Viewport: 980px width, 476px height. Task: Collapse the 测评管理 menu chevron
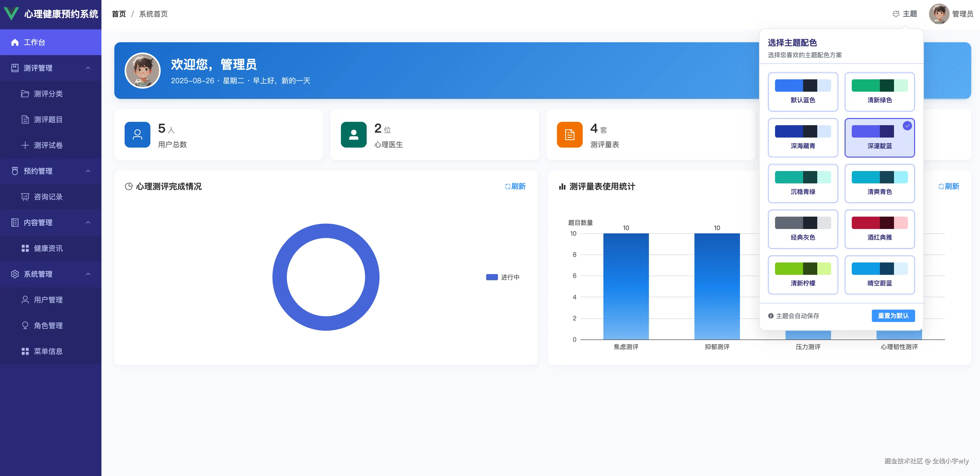[x=88, y=68]
